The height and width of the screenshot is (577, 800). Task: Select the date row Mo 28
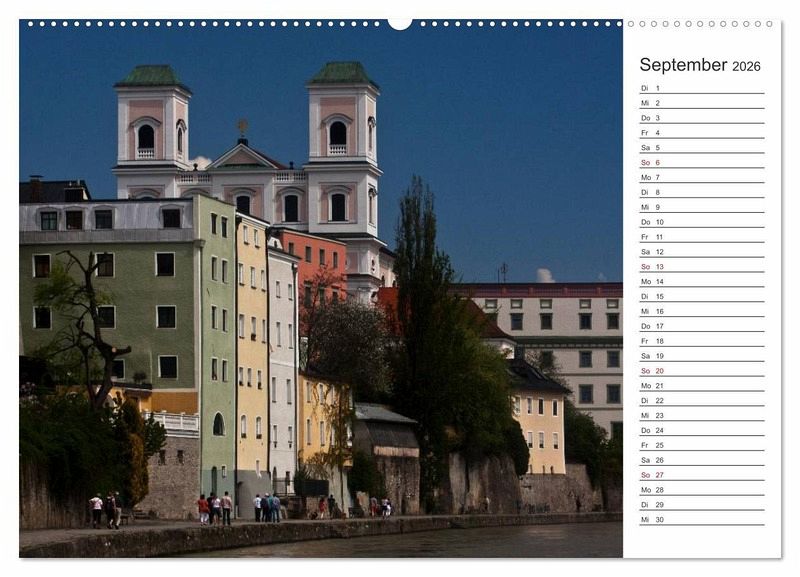tap(702, 490)
